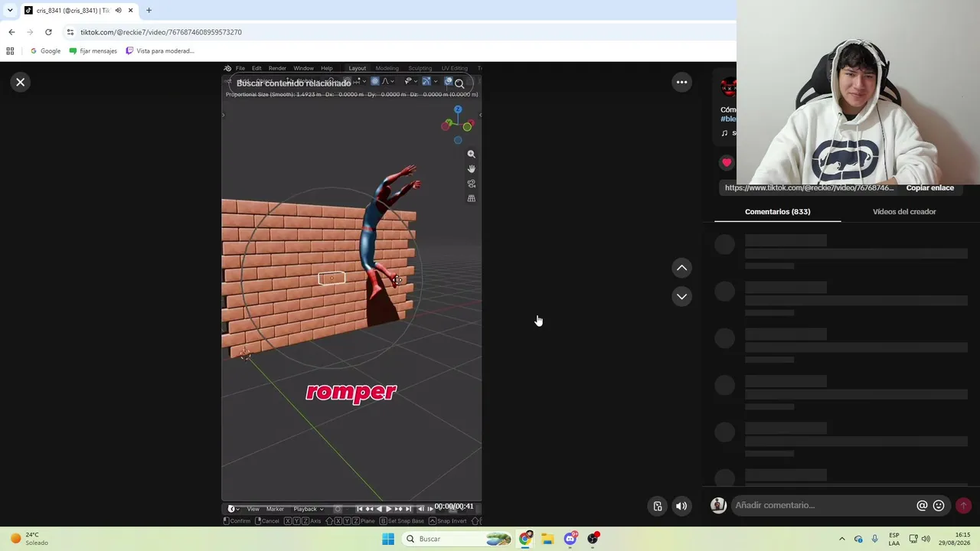Image resolution: width=980 pixels, height=551 pixels.
Task: Reload the TikTok page
Action: 48,32
